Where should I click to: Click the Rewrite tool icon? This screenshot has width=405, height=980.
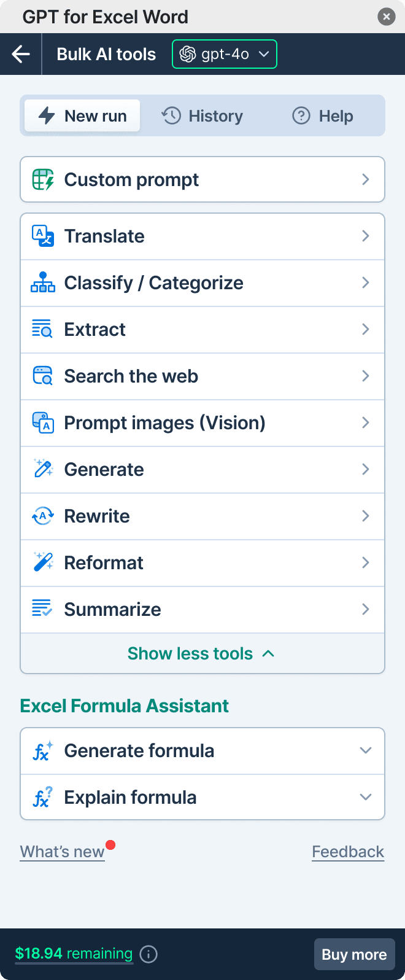[x=43, y=516]
